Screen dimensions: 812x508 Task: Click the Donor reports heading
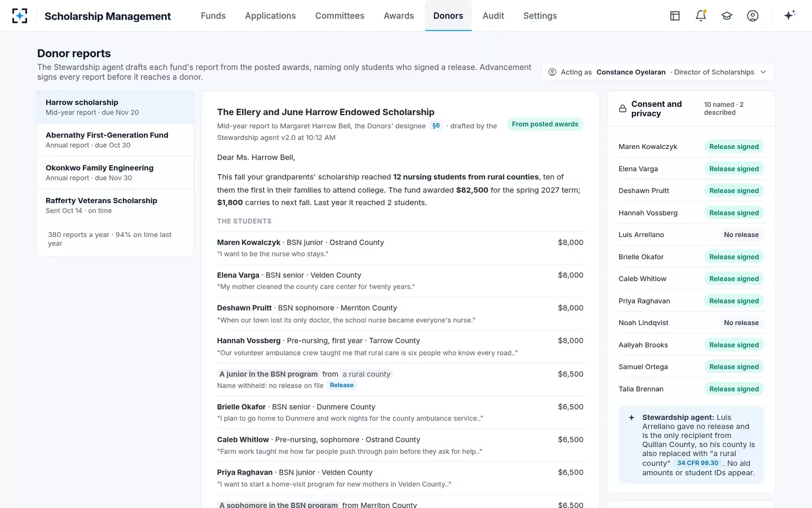click(74, 54)
